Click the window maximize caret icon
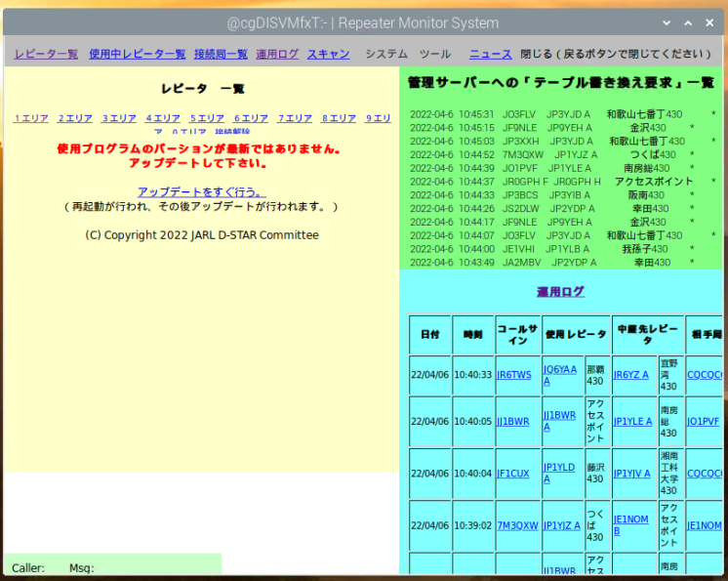Screen dimensions: 728x581 coord(688,22)
